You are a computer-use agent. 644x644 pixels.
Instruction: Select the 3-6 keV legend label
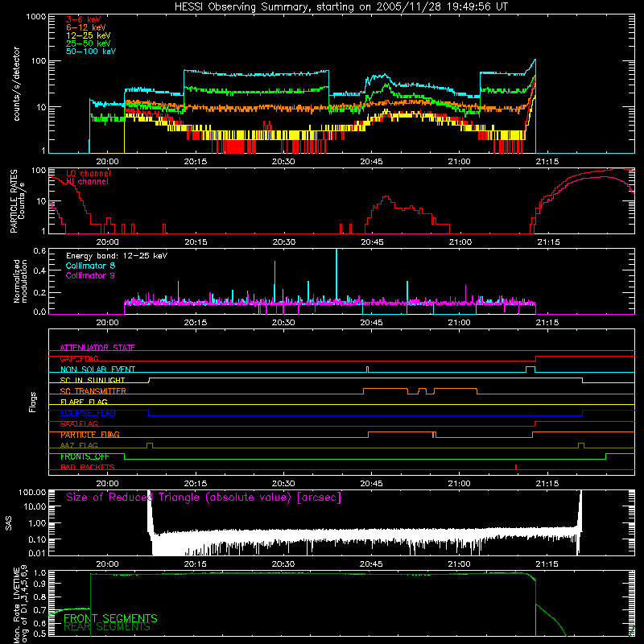tap(84, 19)
